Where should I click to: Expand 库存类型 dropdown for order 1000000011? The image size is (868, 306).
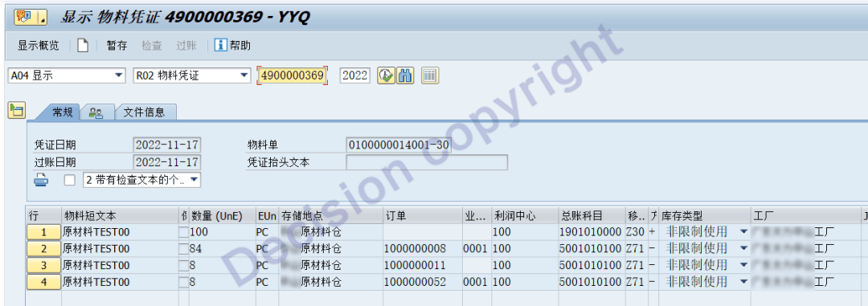[743, 265]
